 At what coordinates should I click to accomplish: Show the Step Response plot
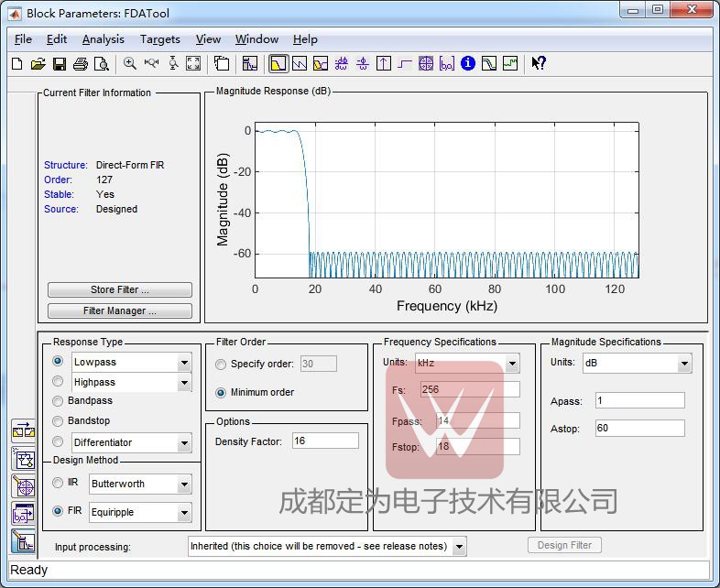click(x=405, y=63)
